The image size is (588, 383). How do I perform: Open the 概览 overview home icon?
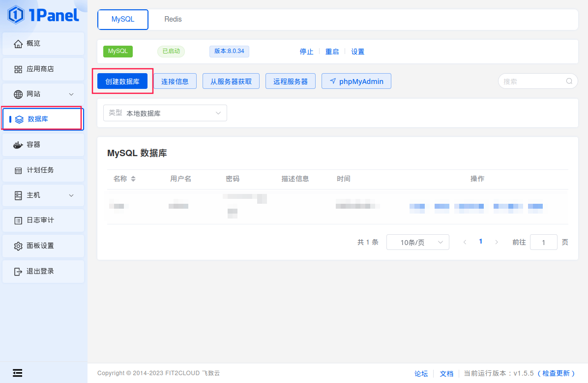tap(18, 44)
